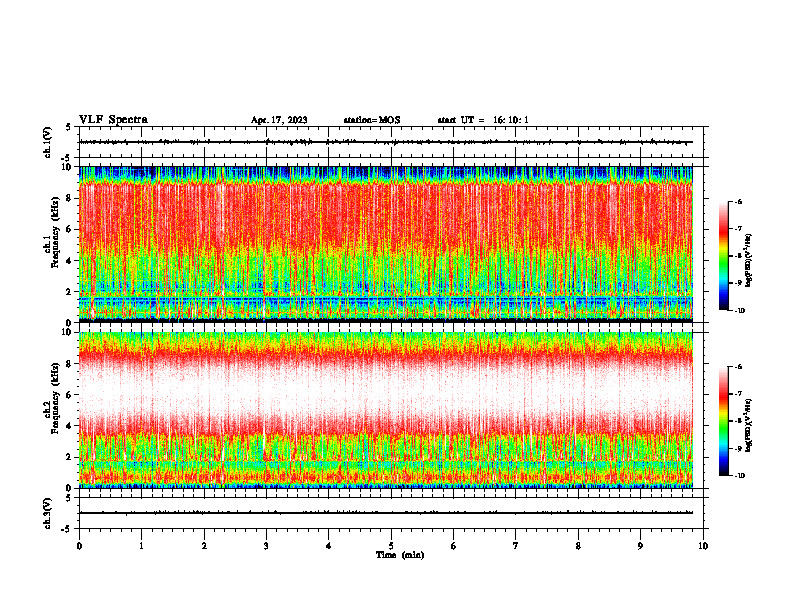Screen dimensions: 792x612
Task: Click the "VLF Spectra" plot title
Action: pos(113,120)
